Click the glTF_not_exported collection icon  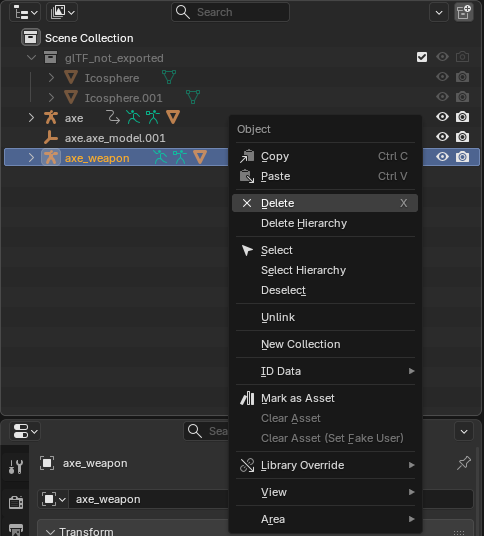[51, 57]
